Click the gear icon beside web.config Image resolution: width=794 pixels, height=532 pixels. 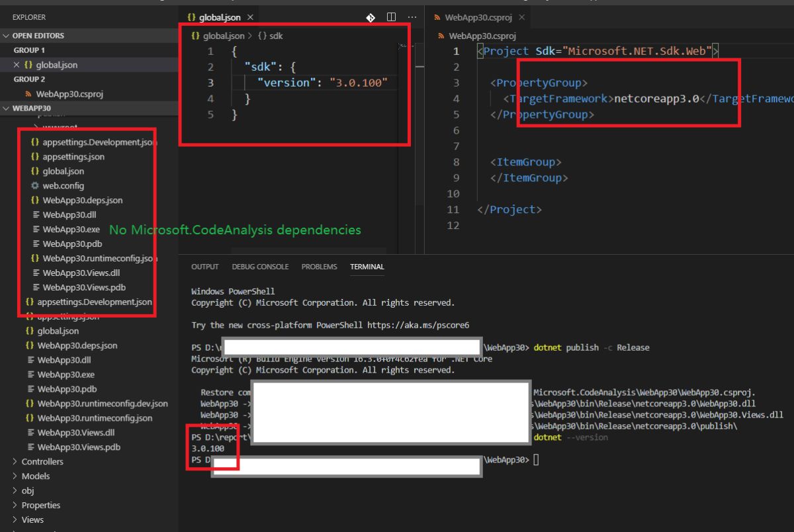pos(35,186)
